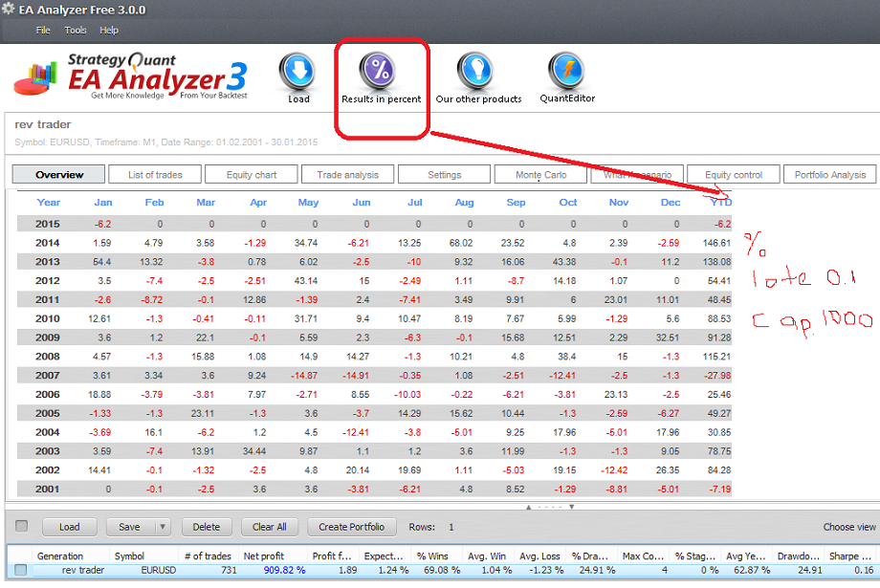Screen dimensions: 880x588
Task: Open the Choose view selector
Action: (849, 527)
